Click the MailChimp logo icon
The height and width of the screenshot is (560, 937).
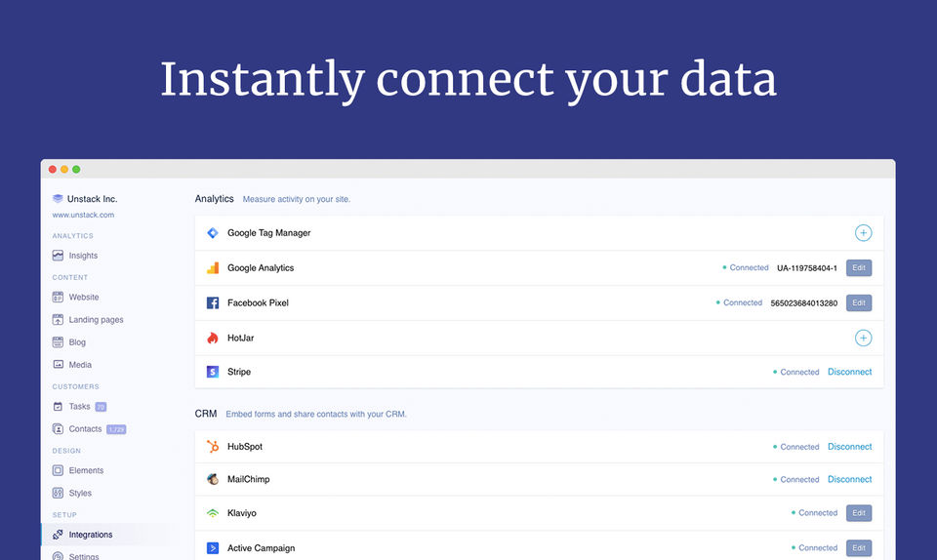tap(213, 479)
